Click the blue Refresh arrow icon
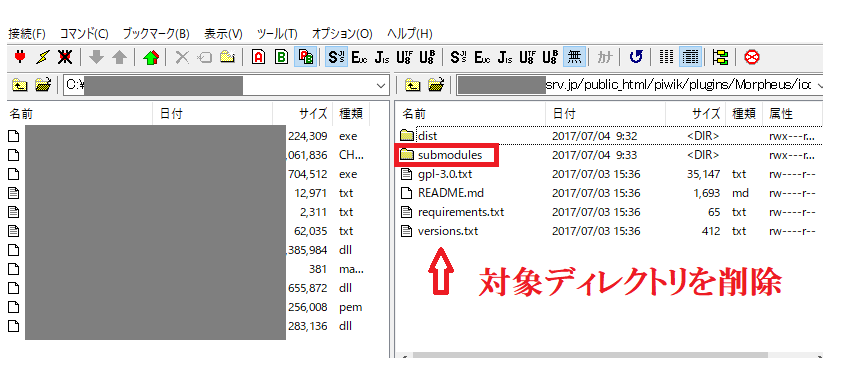 click(x=636, y=57)
